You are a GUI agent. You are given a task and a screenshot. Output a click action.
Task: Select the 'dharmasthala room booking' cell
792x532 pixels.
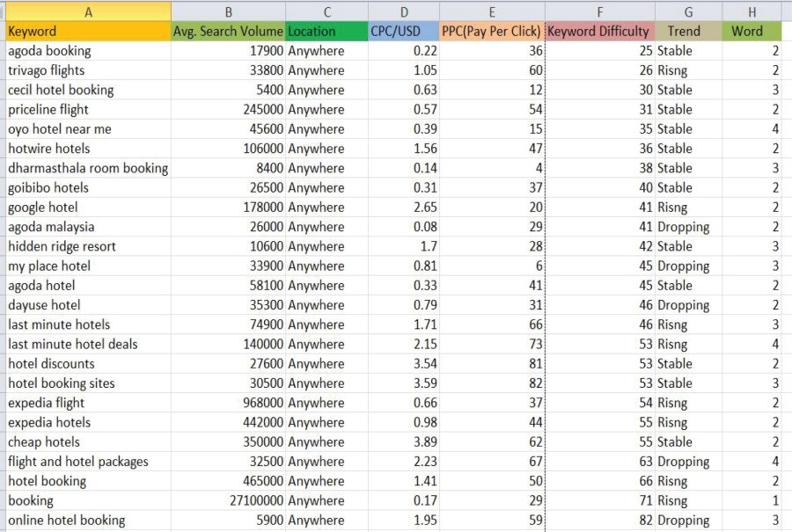point(88,168)
